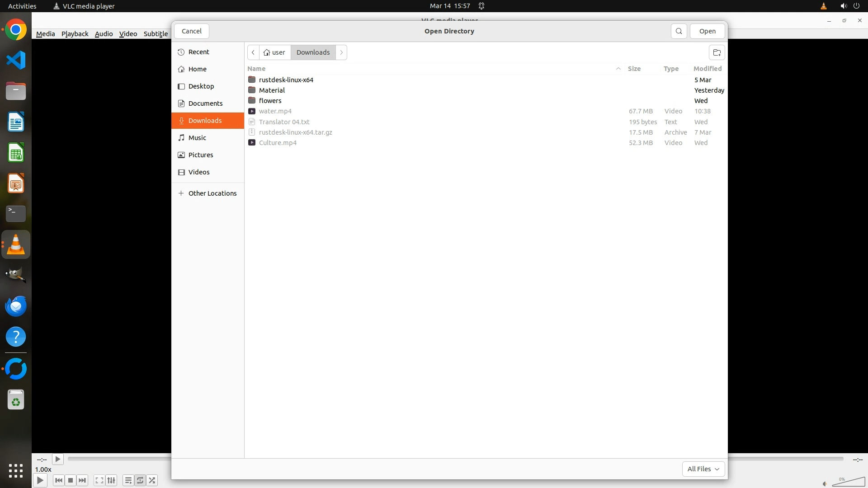Click the VLC volume slider

848,482
